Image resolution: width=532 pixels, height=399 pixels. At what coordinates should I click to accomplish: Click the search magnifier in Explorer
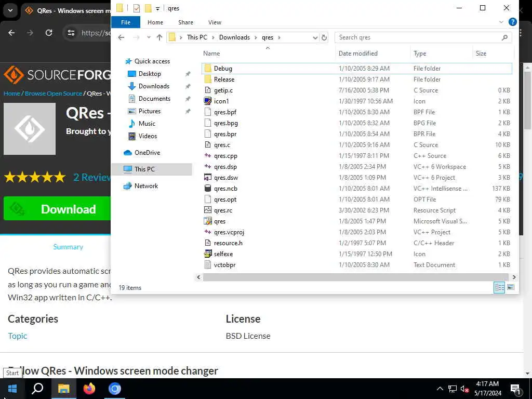coord(504,37)
